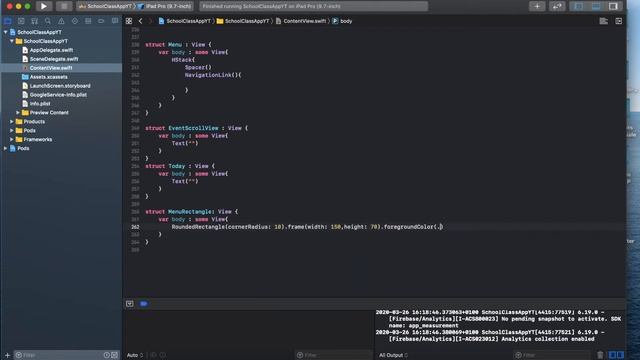Open code review with the arrows toolbar button
Screen dimensions: 640x360
tap(557, 6)
